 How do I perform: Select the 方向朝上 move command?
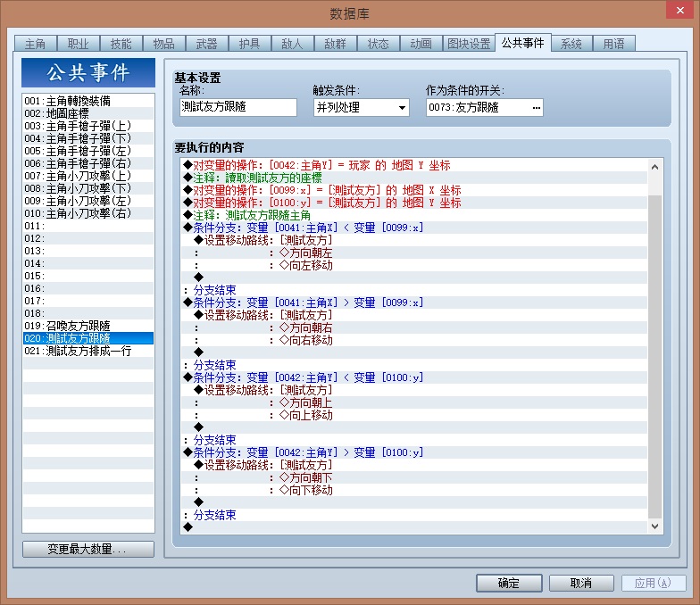(414, 402)
